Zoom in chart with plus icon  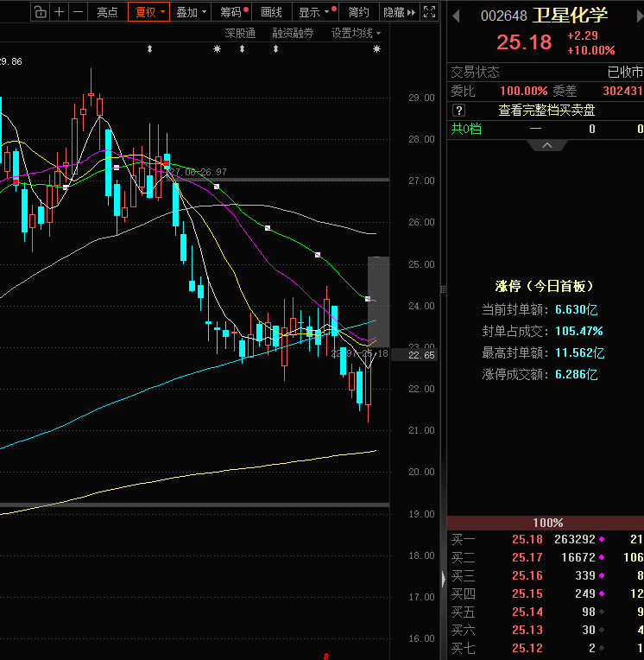point(60,12)
